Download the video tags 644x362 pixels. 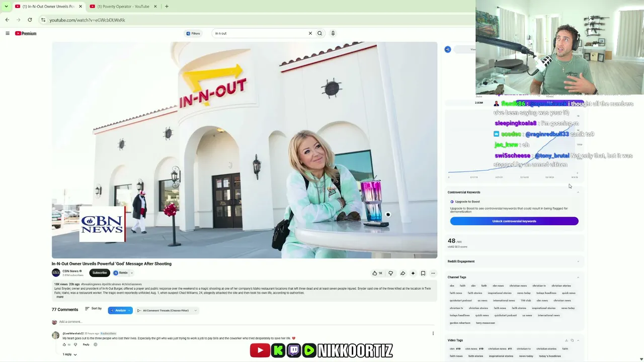tap(566, 340)
